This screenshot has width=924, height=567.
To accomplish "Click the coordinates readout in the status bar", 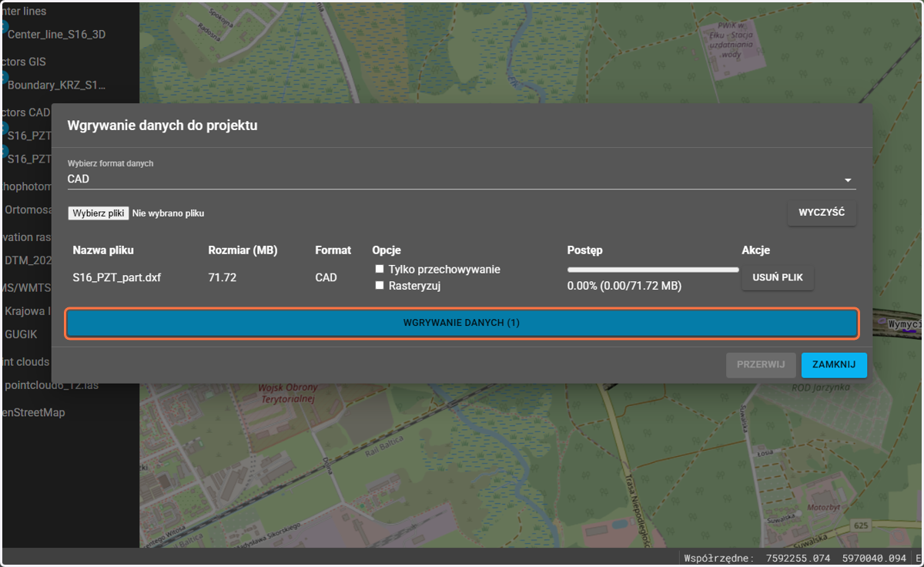I will click(x=795, y=559).
